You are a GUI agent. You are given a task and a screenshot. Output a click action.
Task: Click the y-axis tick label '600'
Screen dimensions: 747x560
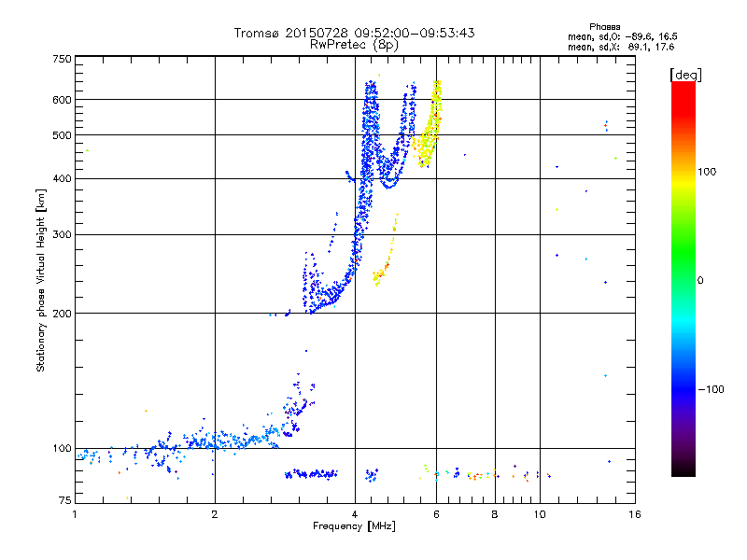point(62,100)
